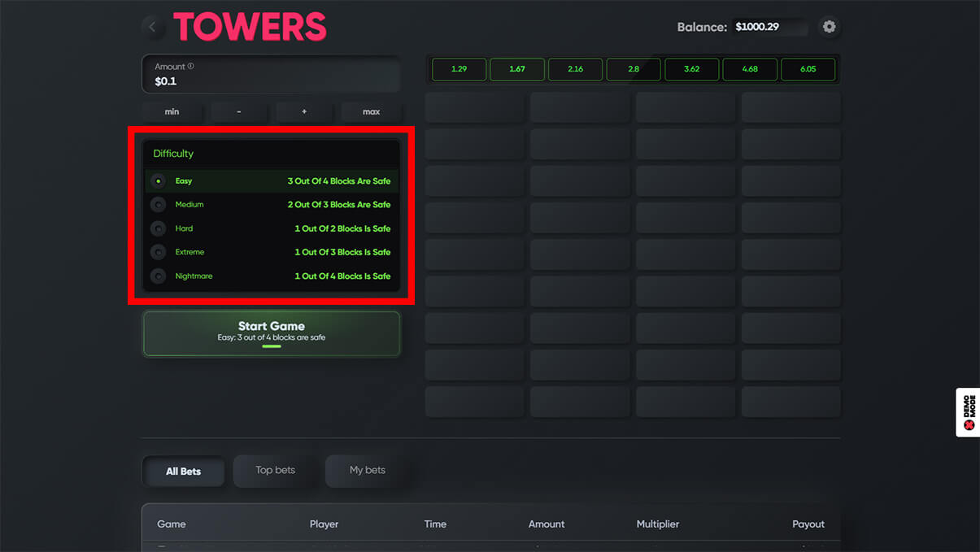Click the Demo Mode badge

[x=968, y=412]
